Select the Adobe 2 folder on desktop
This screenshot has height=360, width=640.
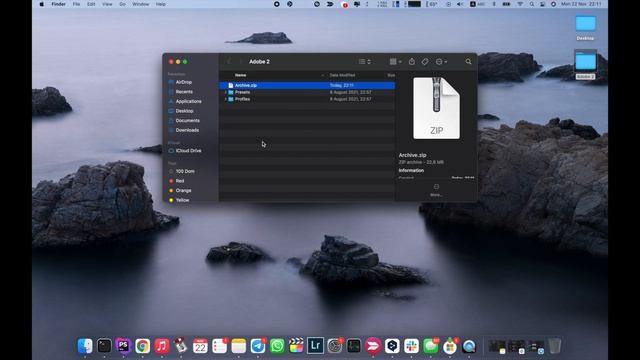[585, 64]
